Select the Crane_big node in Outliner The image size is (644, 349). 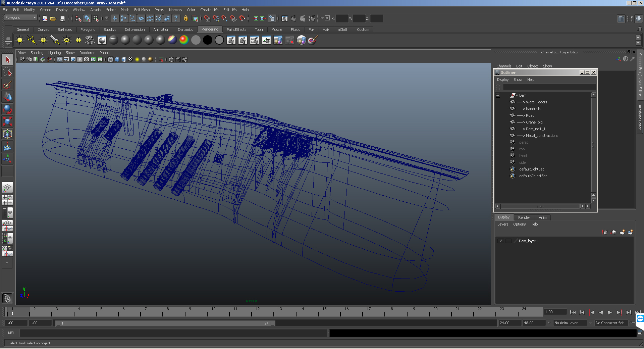[x=534, y=122]
